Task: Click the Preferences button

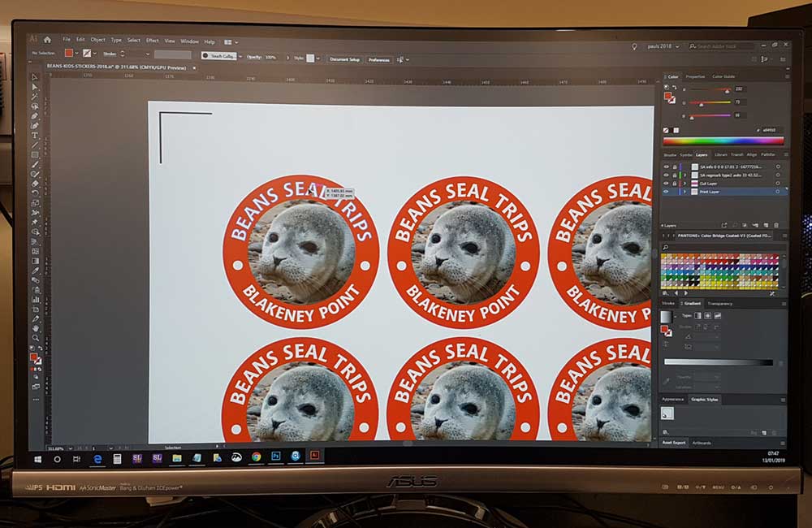Action: tap(378, 60)
